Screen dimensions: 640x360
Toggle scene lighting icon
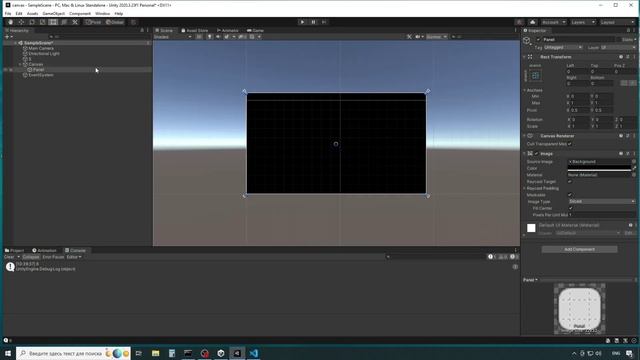pyautogui.click(x=209, y=37)
